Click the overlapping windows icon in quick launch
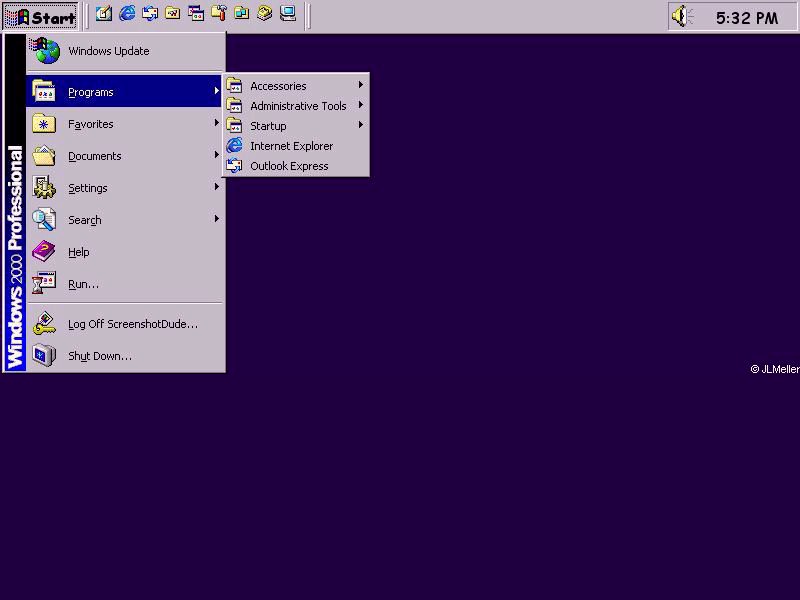Screen dimensions: 800x600 pos(196,13)
